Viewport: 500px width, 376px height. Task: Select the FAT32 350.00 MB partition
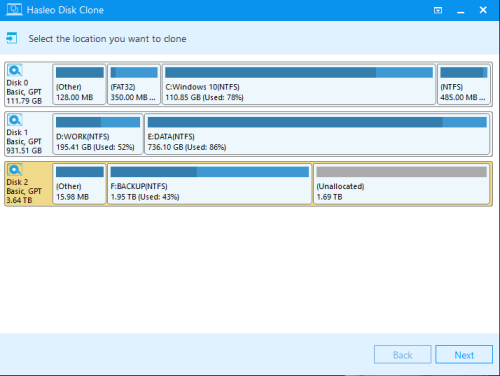[134, 84]
